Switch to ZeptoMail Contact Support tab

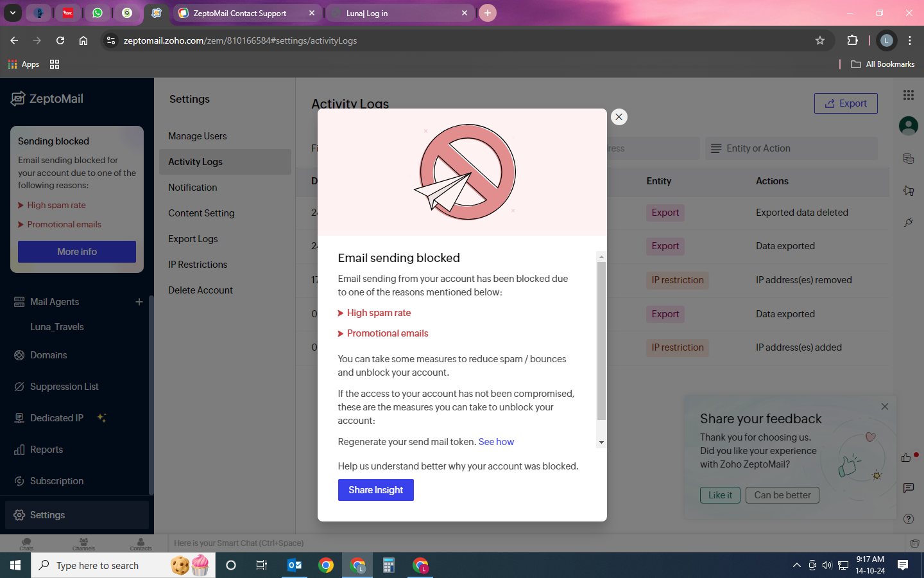[x=248, y=13]
